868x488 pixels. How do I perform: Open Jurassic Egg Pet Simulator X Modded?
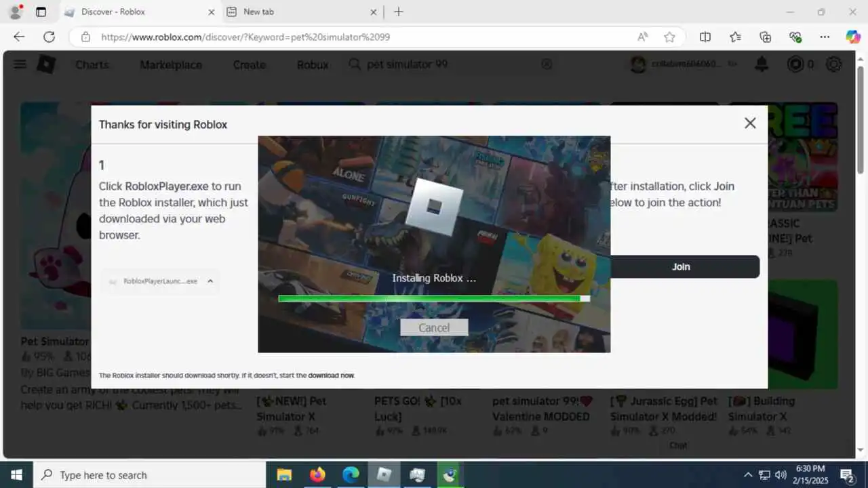coord(665,408)
